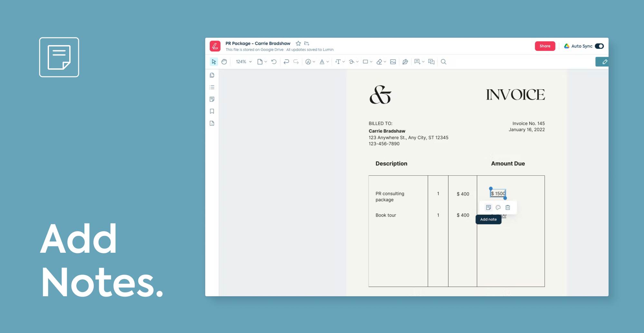This screenshot has width=644, height=333.
Task: Select the freehand drawing tool
Action: coord(351,62)
